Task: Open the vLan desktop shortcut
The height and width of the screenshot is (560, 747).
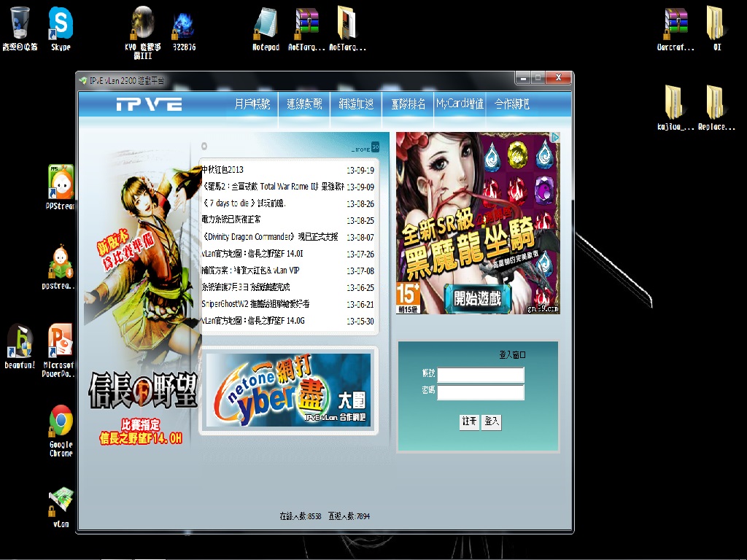Action: click(x=61, y=507)
